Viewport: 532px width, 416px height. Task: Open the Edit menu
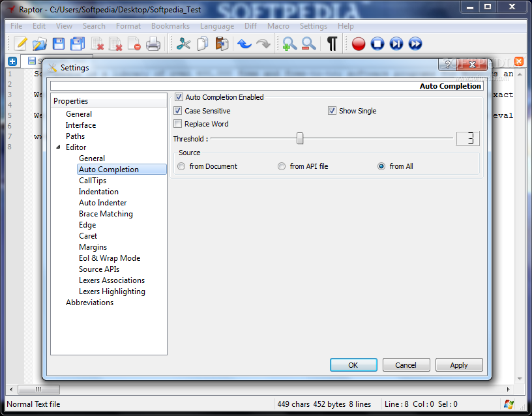click(39, 26)
